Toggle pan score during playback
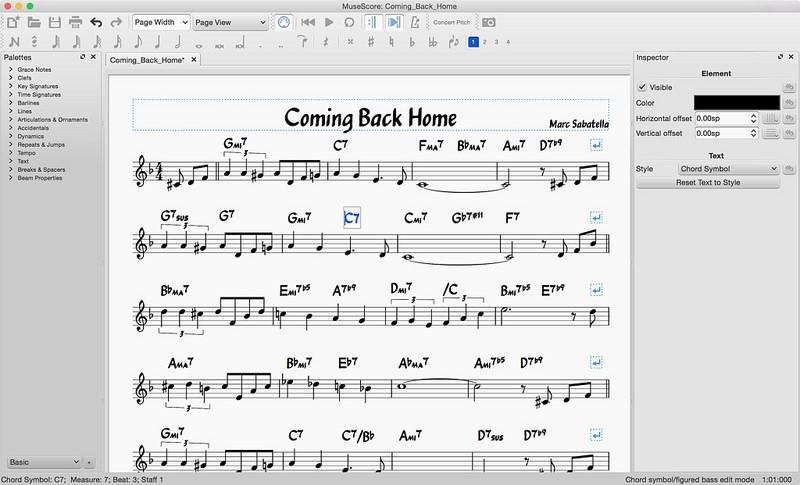The height and width of the screenshot is (485, 800). [x=393, y=22]
